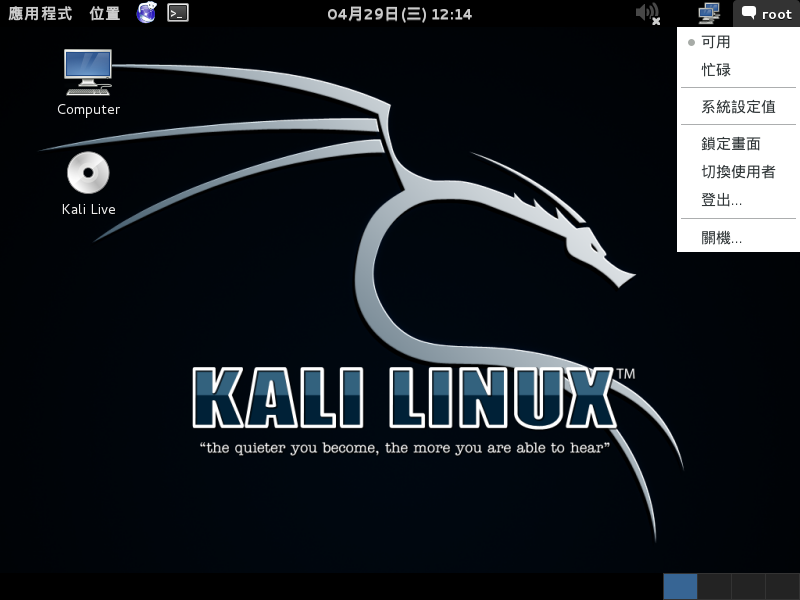Expand the 位置 (Places) menu
This screenshot has height=600, width=800.
click(x=104, y=13)
